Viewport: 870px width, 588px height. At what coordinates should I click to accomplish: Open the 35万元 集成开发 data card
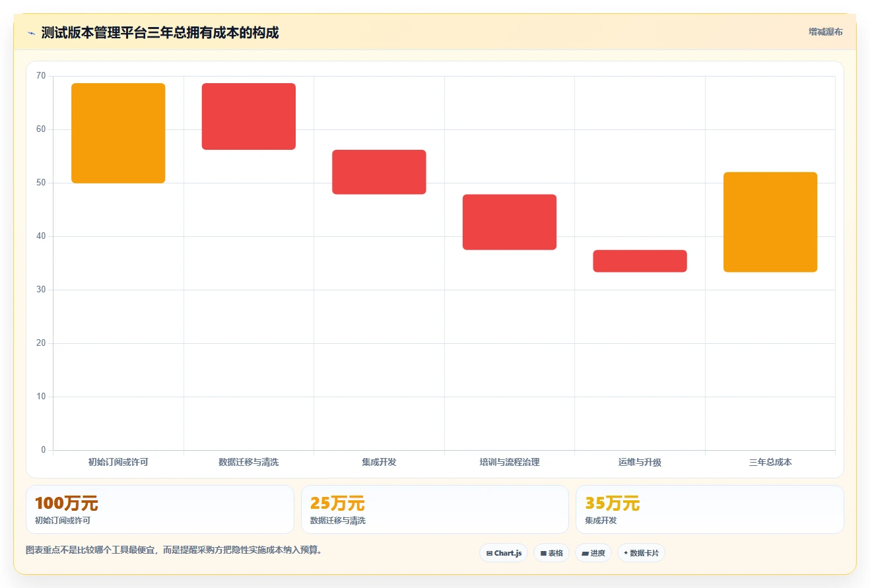click(x=710, y=509)
